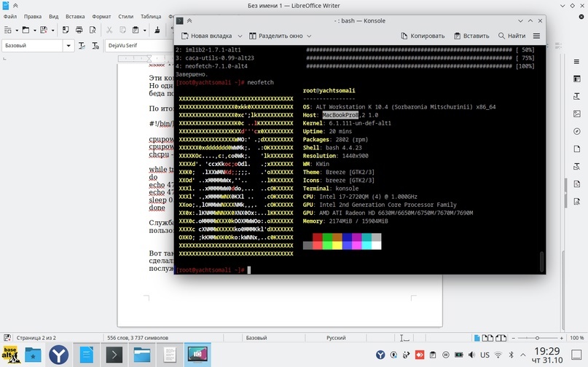Open sidebar Page panel
Screen dimensions: 588x367
pyautogui.click(x=577, y=149)
